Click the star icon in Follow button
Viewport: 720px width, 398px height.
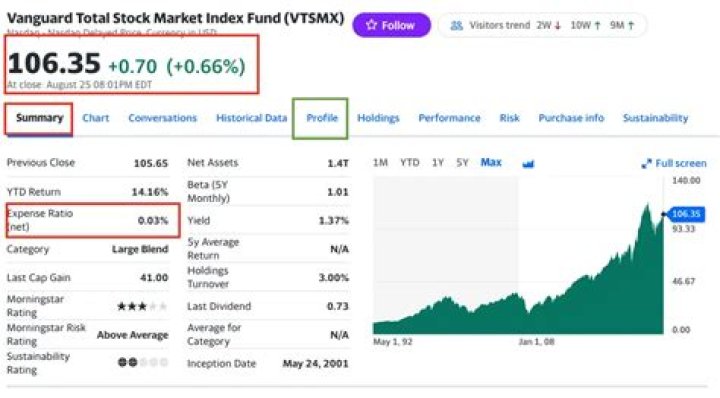(371, 25)
